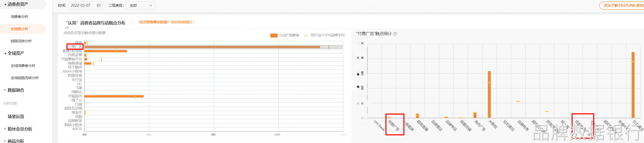Click the 淘鲜达 row label
This screenshot has height=143, width=644.
(77, 92)
